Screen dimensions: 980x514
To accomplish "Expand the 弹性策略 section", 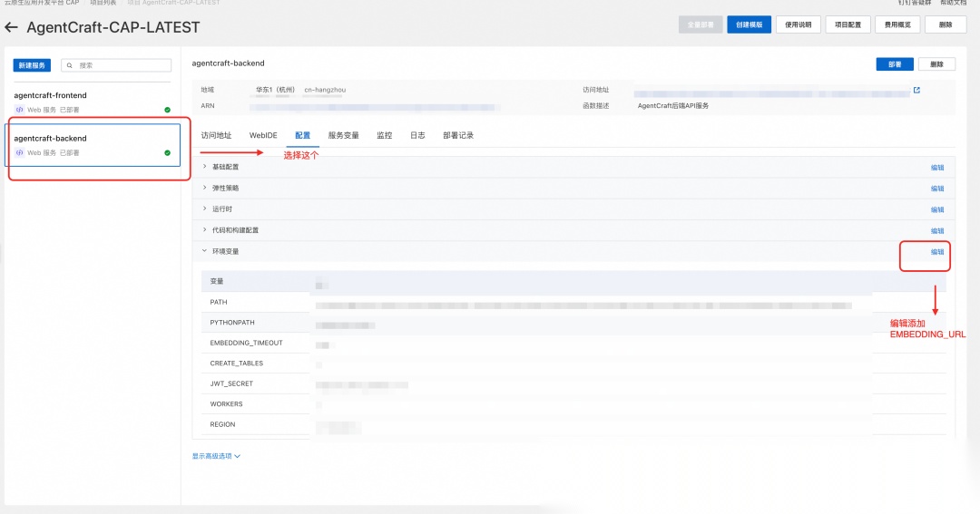I will point(204,188).
